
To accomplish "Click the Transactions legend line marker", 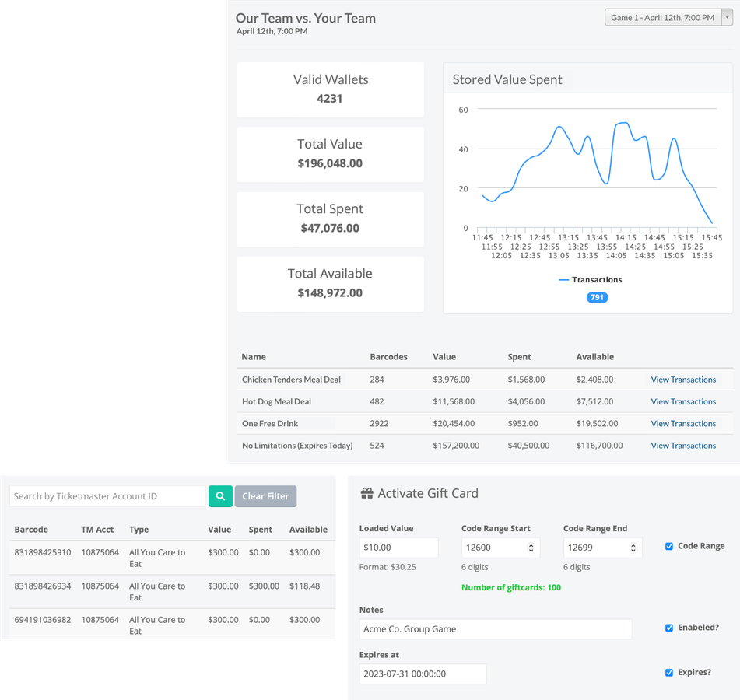I will pyautogui.click(x=563, y=280).
